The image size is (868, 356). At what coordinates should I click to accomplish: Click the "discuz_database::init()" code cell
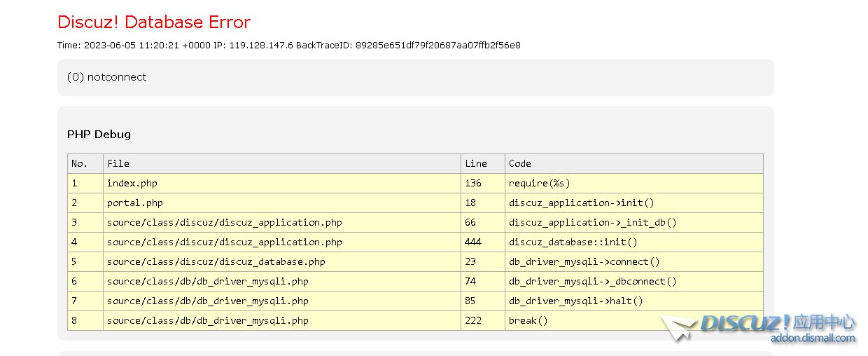(573, 242)
